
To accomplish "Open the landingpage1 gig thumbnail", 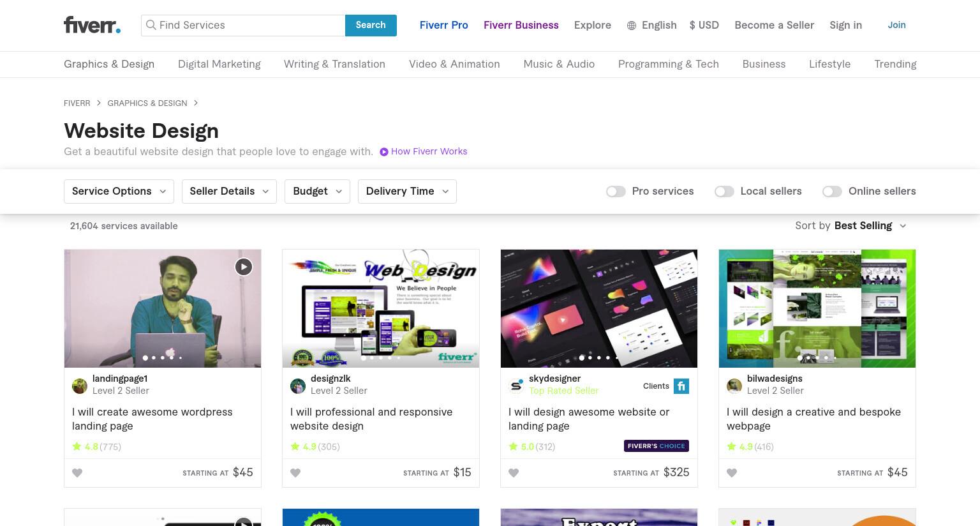I will click(x=163, y=308).
